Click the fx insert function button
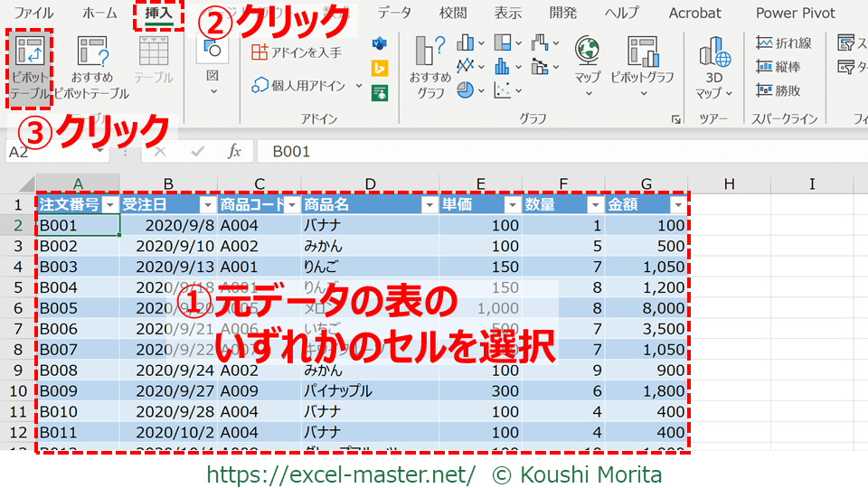 (x=234, y=152)
